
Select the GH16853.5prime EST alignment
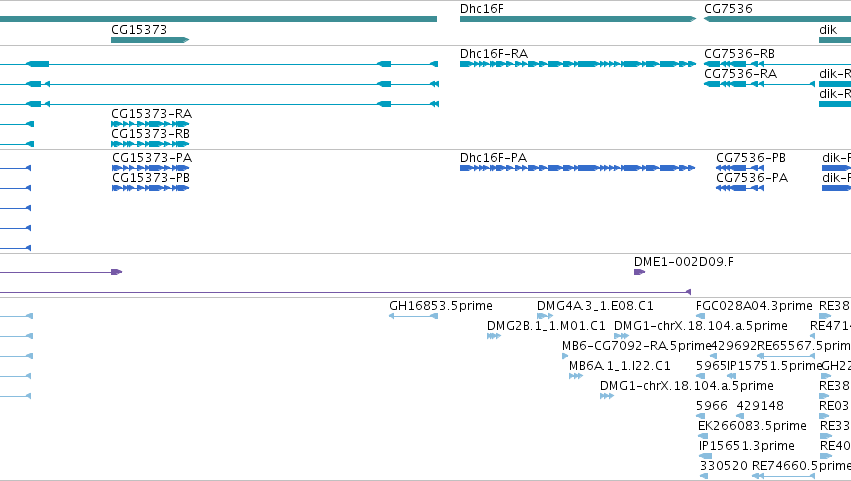coord(414,316)
